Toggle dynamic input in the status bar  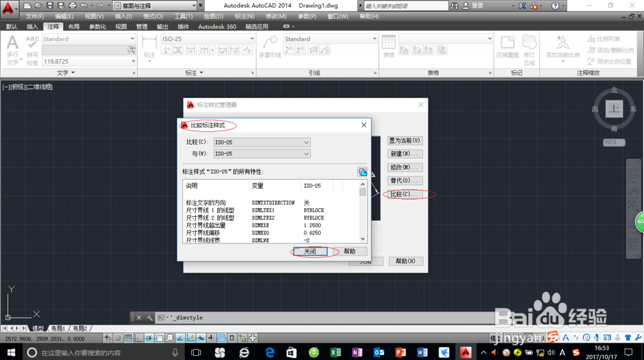(200, 338)
